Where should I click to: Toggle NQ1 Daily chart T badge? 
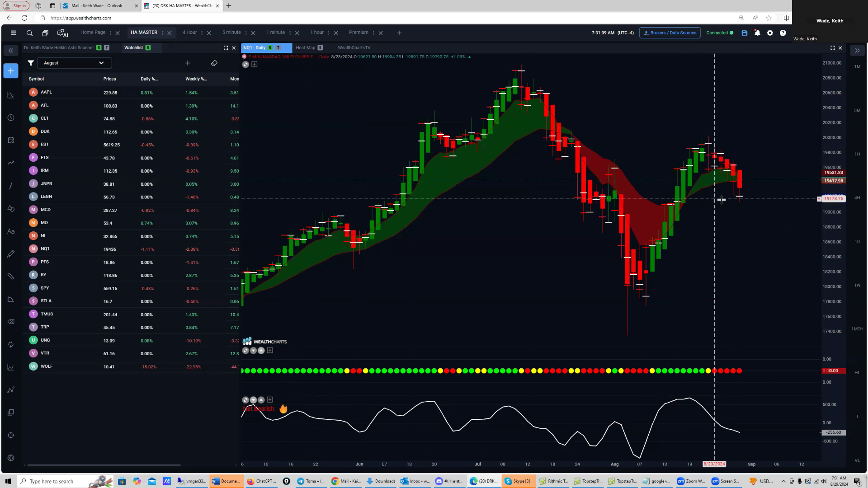tap(278, 48)
